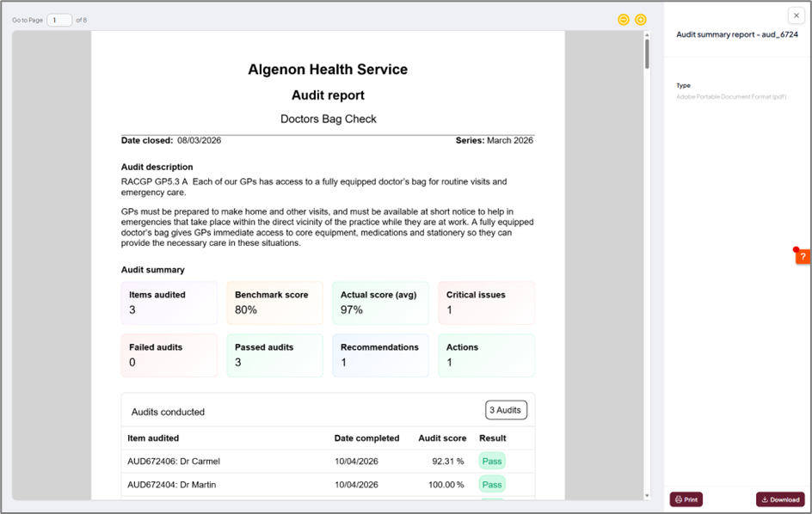This screenshot has height=514, width=812.
Task: Click the Pass badge for Dr Carmel
Action: (492, 462)
